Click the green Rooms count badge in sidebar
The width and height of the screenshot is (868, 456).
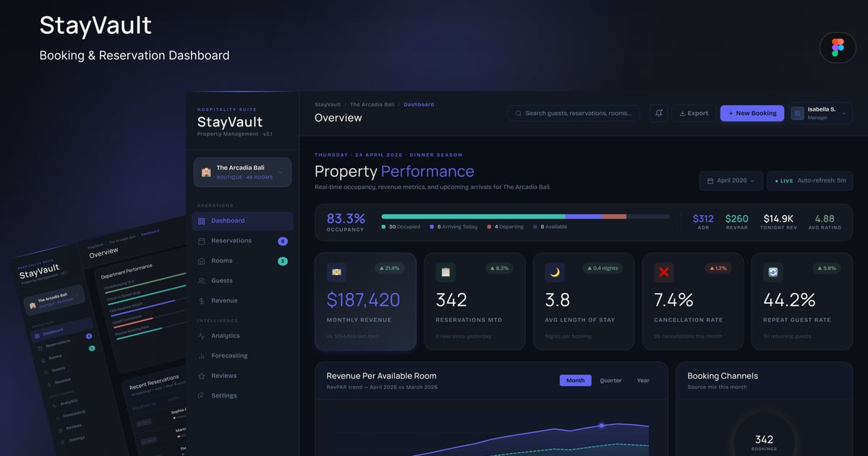pos(283,261)
